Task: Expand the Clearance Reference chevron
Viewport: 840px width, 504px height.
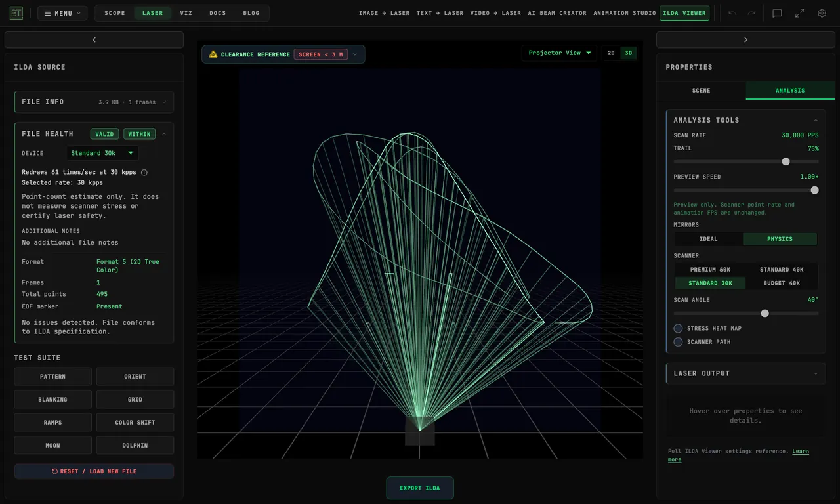Action: tap(355, 54)
